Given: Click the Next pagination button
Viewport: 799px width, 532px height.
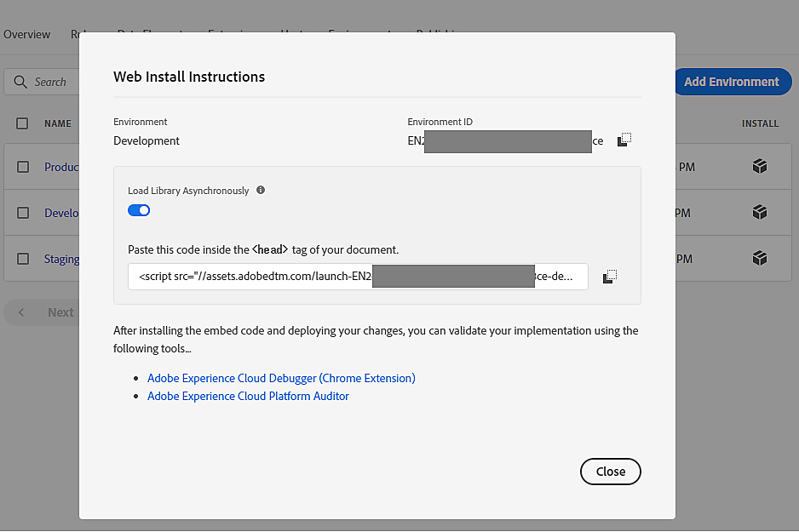Looking at the screenshot, I should tap(60, 312).
